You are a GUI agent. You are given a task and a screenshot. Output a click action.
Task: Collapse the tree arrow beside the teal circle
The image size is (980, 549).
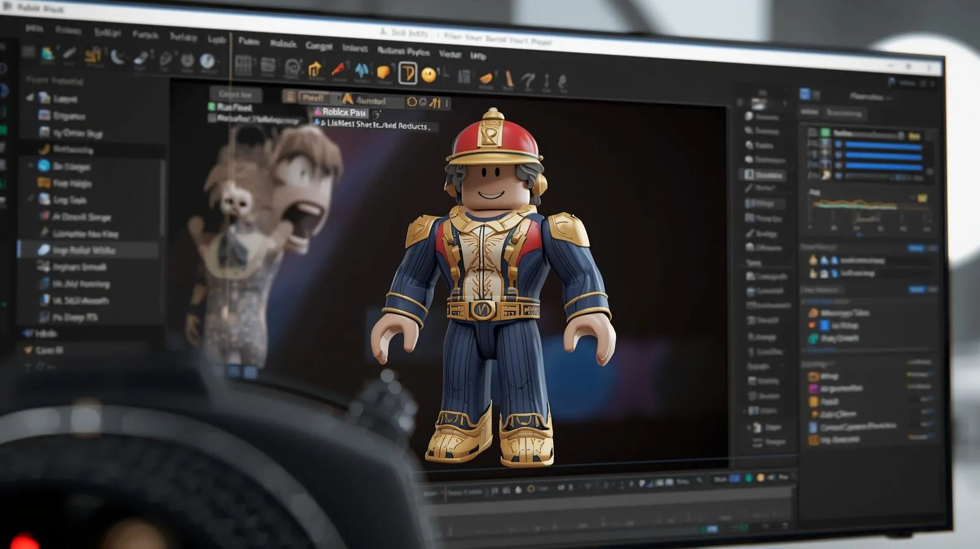point(31,165)
